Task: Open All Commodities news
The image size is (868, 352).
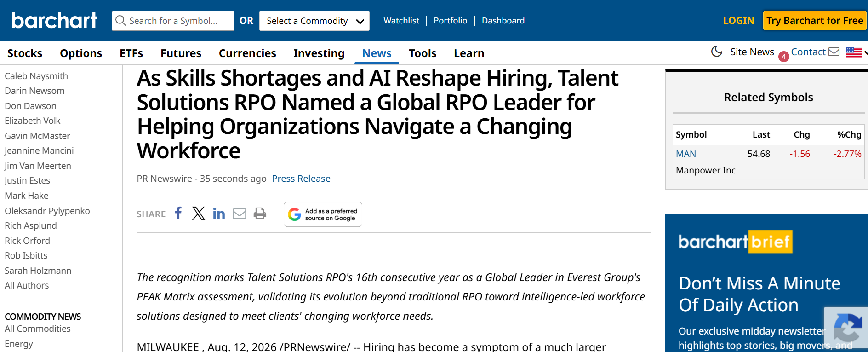Action: pos(38,329)
